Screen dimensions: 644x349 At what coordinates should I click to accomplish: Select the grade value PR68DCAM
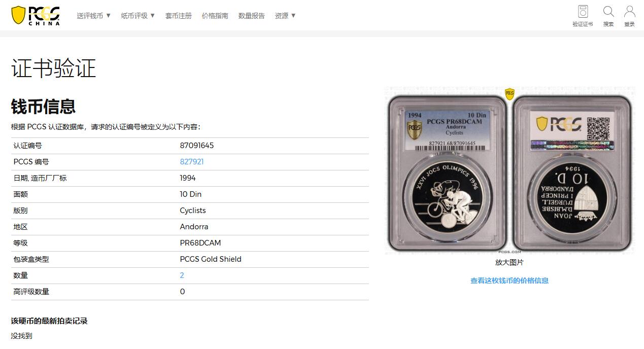pos(200,243)
